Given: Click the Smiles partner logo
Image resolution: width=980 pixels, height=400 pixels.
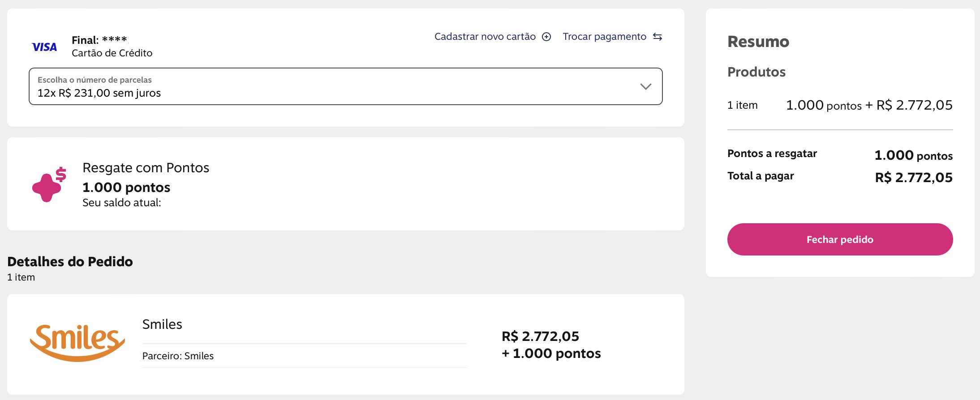Looking at the screenshot, I should (x=77, y=343).
